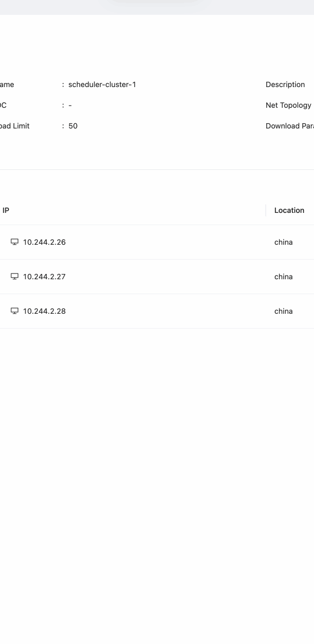Sort the table by the IP column header
Image resolution: width=314 pixels, height=644 pixels.
point(6,210)
